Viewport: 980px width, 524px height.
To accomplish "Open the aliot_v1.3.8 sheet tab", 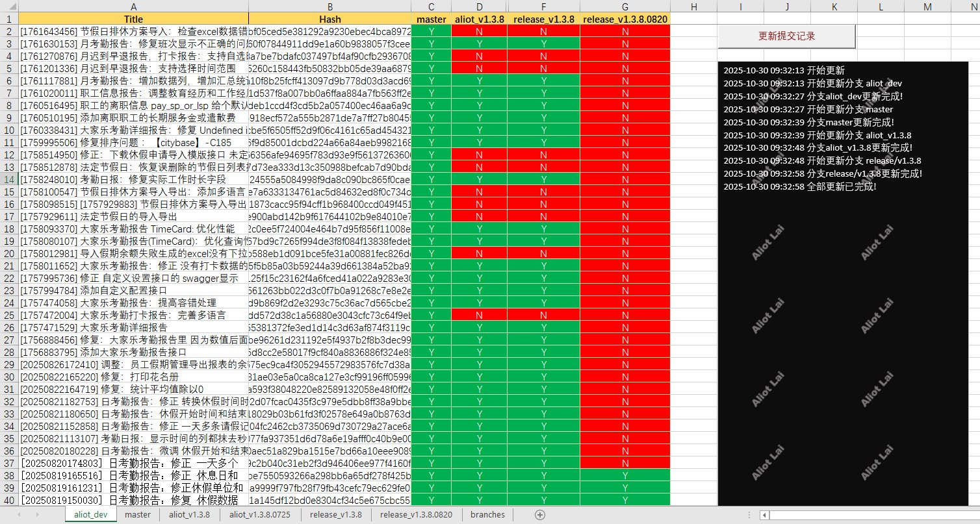I will coord(189,515).
